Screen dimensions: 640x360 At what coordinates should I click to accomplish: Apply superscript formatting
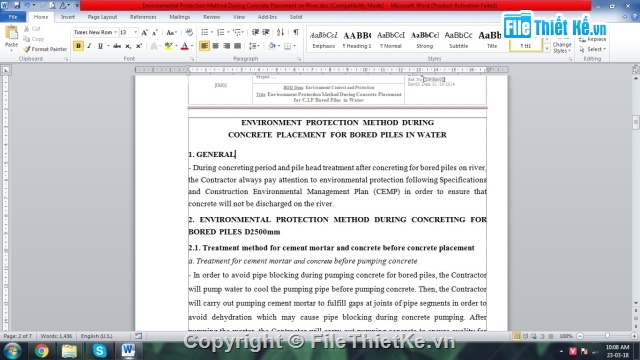pyautogui.click(x=139, y=46)
